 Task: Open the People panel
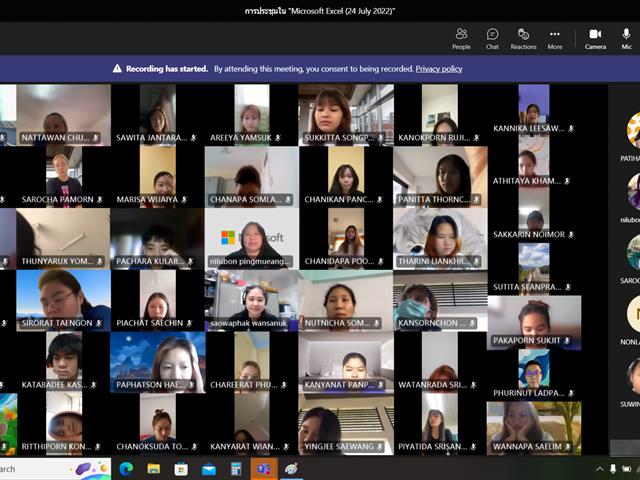point(461,39)
